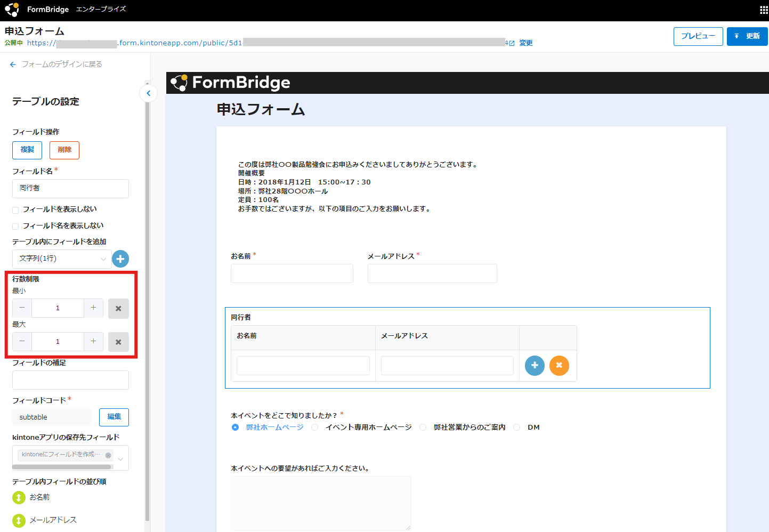
Task: Click the subtable field code box
Action: pyautogui.click(x=52, y=417)
